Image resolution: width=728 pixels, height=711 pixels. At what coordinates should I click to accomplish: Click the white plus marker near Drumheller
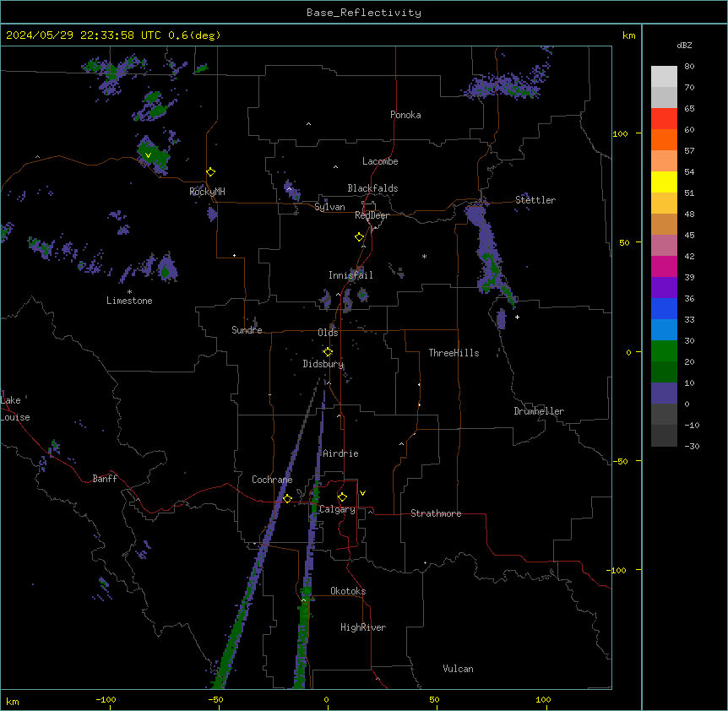click(x=517, y=317)
